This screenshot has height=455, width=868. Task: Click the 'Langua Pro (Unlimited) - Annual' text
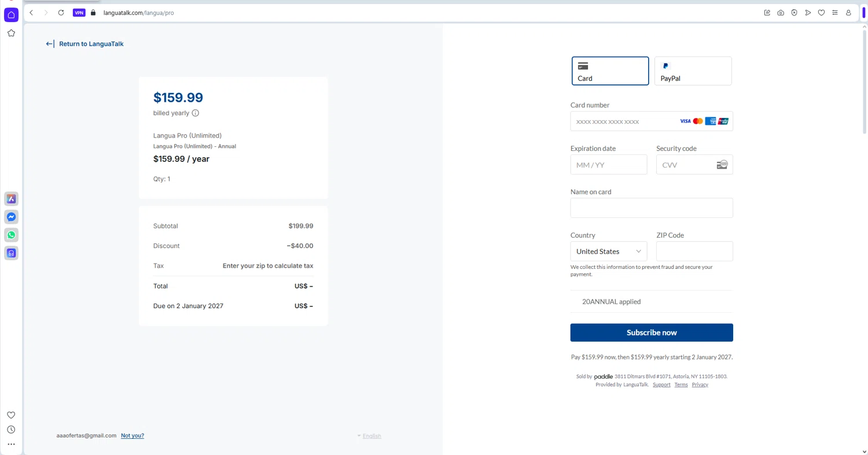tap(194, 146)
